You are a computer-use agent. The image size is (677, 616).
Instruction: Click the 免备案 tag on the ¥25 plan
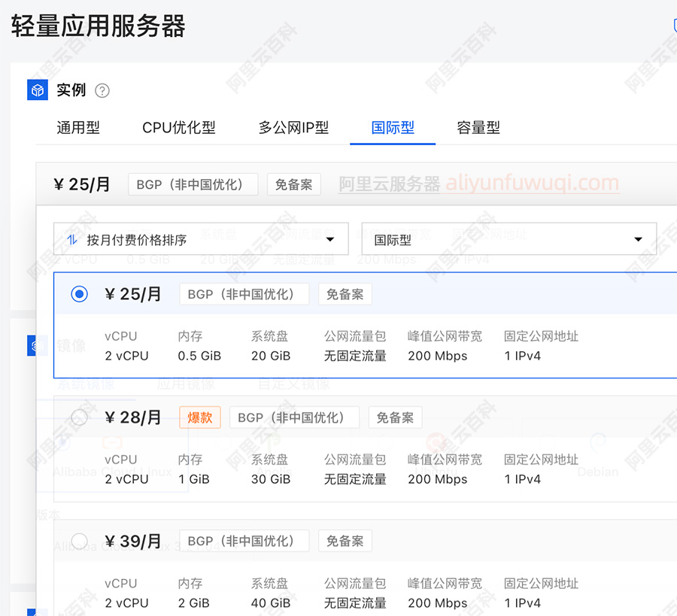pyautogui.click(x=345, y=294)
